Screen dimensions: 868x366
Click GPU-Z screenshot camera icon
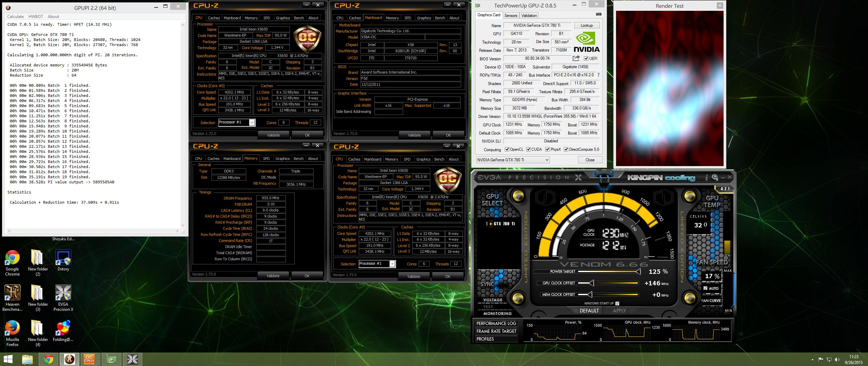click(599, 14)
